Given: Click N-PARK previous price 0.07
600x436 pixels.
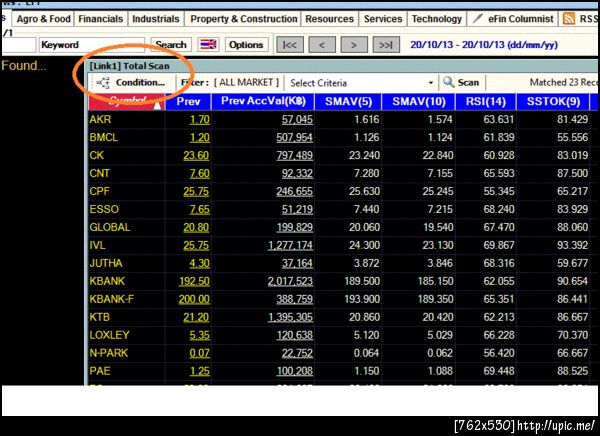Looking at the screenshot, I should [200, 354].
